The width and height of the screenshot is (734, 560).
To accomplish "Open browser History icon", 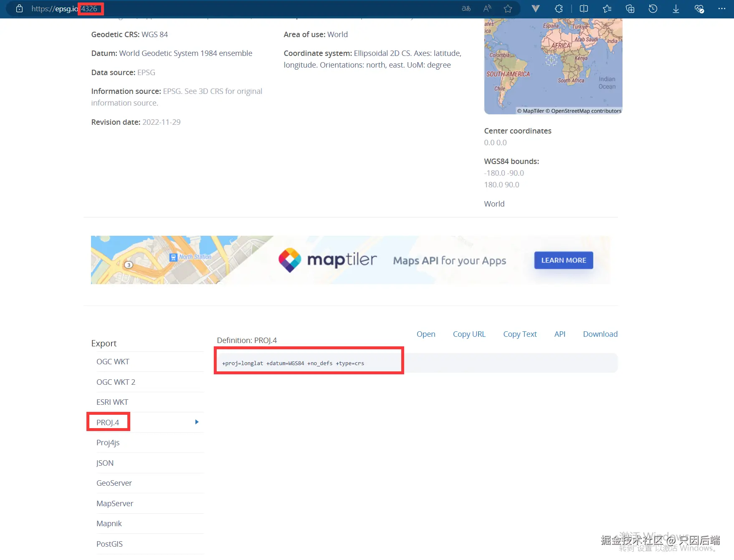I will [653, 9].
